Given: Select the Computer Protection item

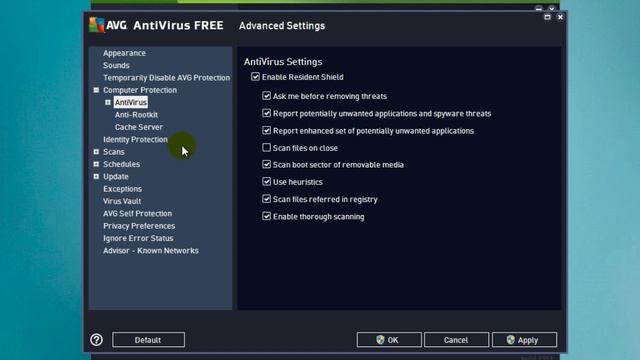Looking at the screenshot, I should [x=140, y=90].
